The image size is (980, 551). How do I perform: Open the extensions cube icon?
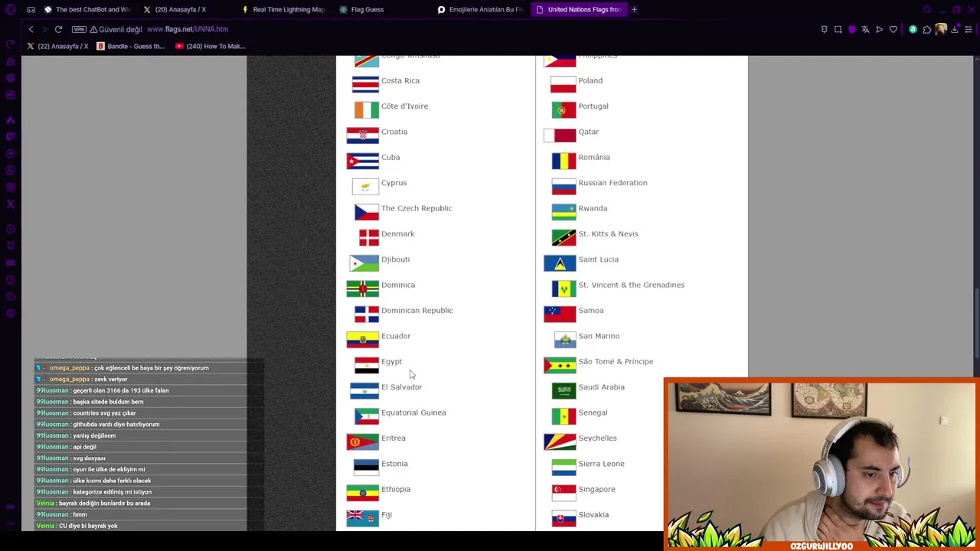pyautogui.click(x=926, y=29)
